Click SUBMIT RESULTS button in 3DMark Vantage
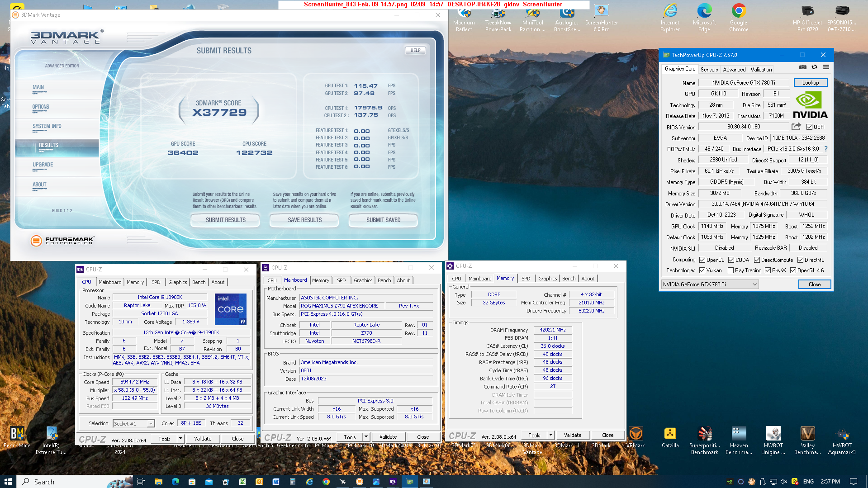Image resolution: width=868 pixels, height=488 pixels. click(225, 220)
